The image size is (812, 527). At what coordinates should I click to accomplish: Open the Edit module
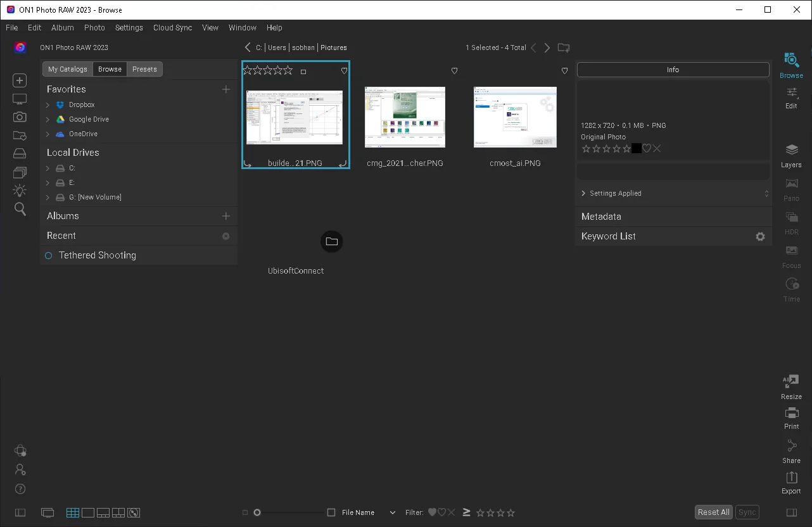click(791, 98)
